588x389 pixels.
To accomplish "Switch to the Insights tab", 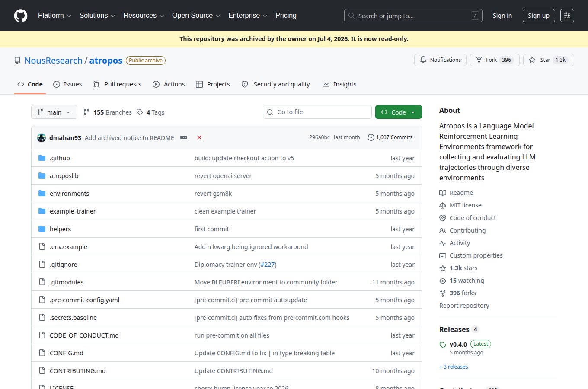I will click(x=339, y=84).
